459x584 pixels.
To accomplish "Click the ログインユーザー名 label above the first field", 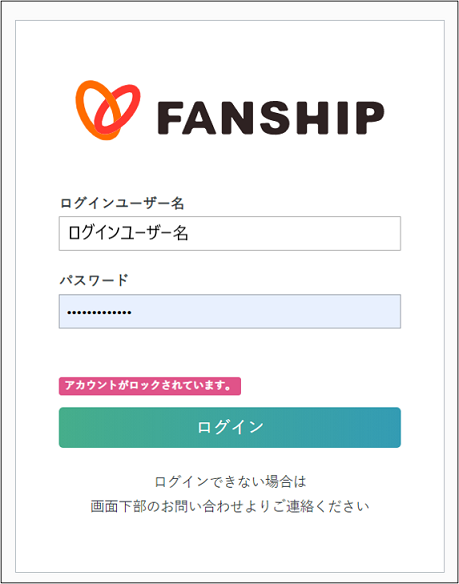I will (122, 204).
